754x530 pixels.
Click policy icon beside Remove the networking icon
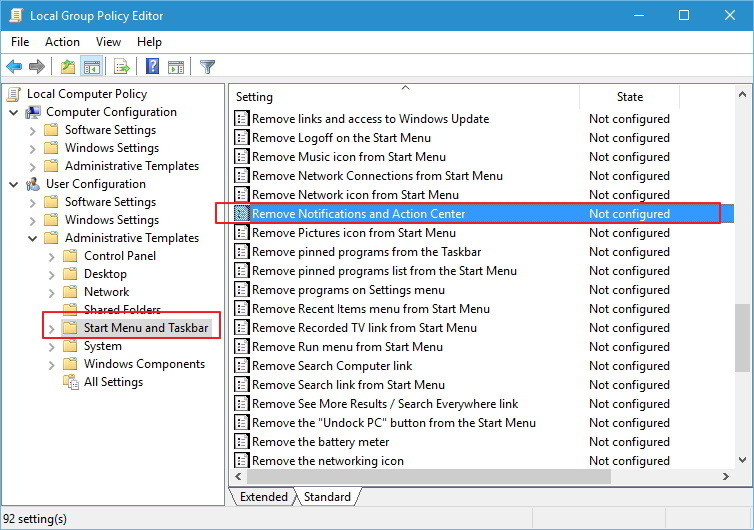pyautogui.click(x=241, y=461)
